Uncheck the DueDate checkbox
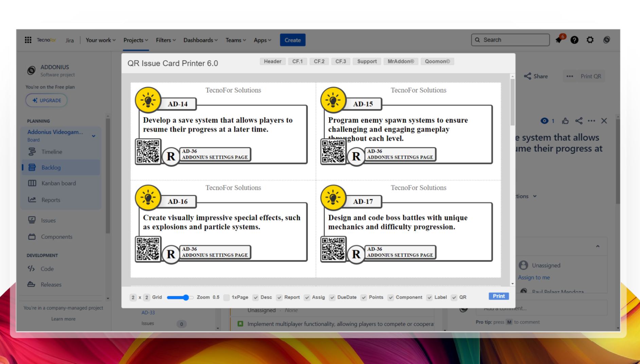This screenshot has height=364, width=640. [x=332, y=298]
